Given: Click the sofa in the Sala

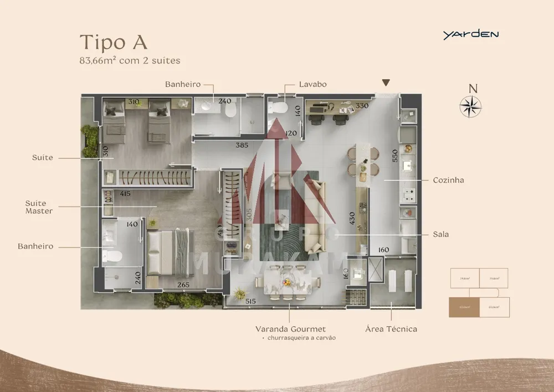Looking at the screenshot, I should point(315,216).
